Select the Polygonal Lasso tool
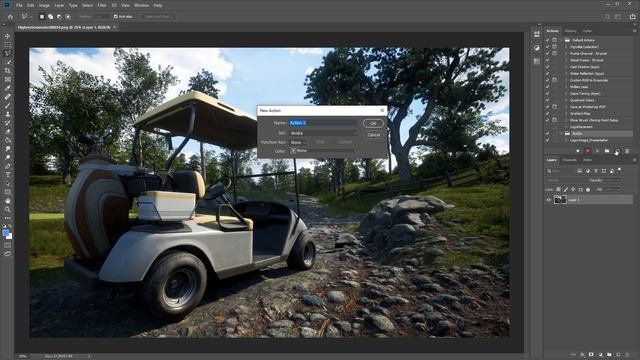The height and width of the screenshot is (360, 640). pyautogui.click(x=7, y=53)
